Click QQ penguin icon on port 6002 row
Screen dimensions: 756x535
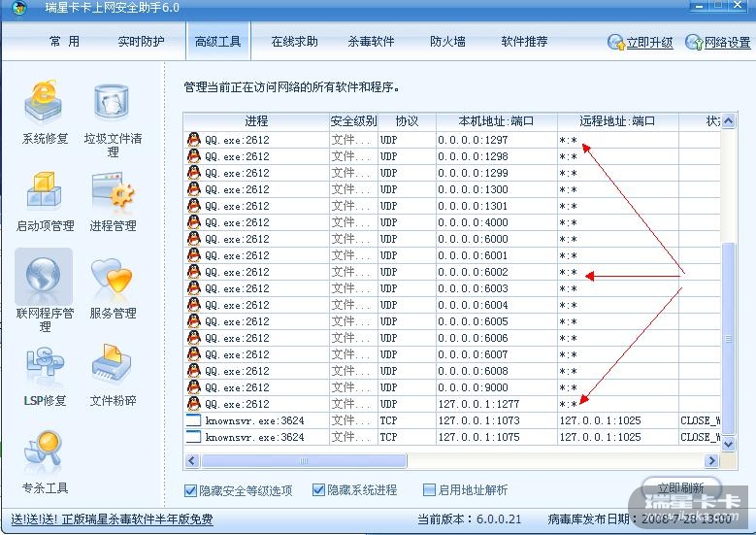[x=194, y=272]
